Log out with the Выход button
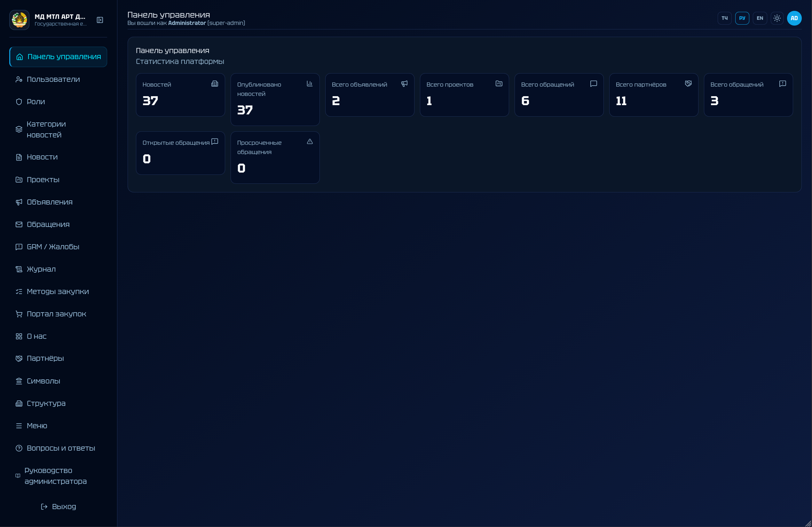The height and width of the screenshot is (527, 812). pos(58,507)
